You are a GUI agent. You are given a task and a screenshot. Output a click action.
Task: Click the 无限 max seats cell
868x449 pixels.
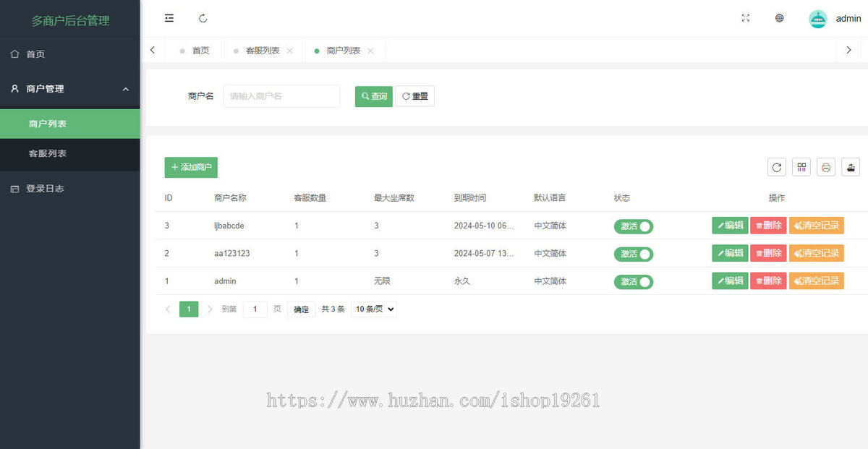[x=382, y=281]
